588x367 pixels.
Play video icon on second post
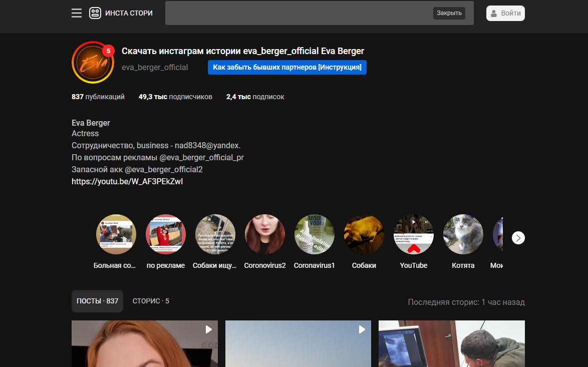click(362, 329)
